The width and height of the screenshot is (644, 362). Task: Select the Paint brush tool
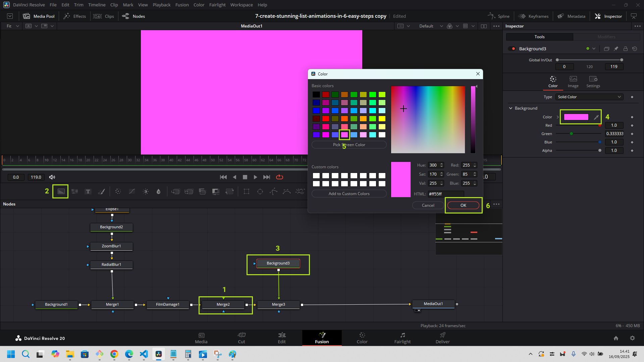(101, 191)
